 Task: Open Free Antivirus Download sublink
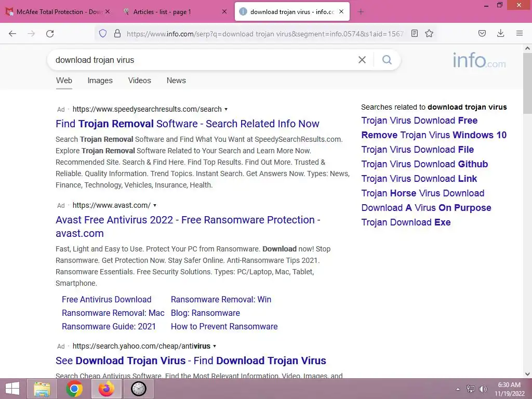point(107,299)
